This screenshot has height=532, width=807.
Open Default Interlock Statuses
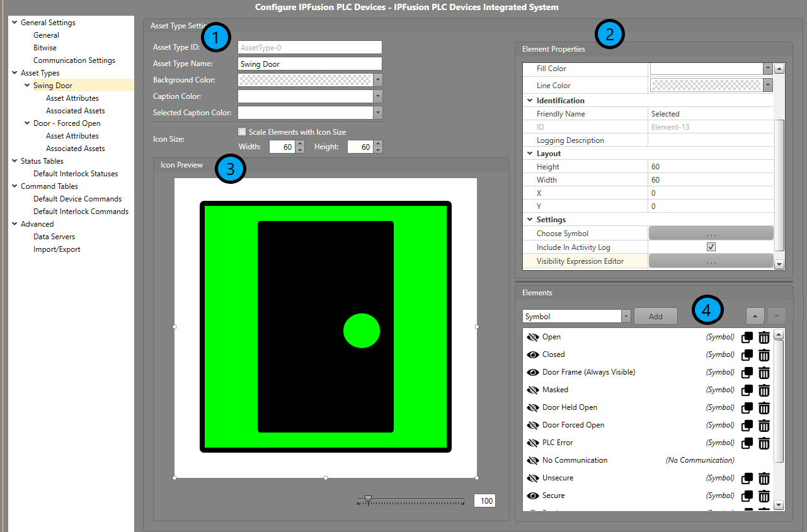[x=76, y=174]
